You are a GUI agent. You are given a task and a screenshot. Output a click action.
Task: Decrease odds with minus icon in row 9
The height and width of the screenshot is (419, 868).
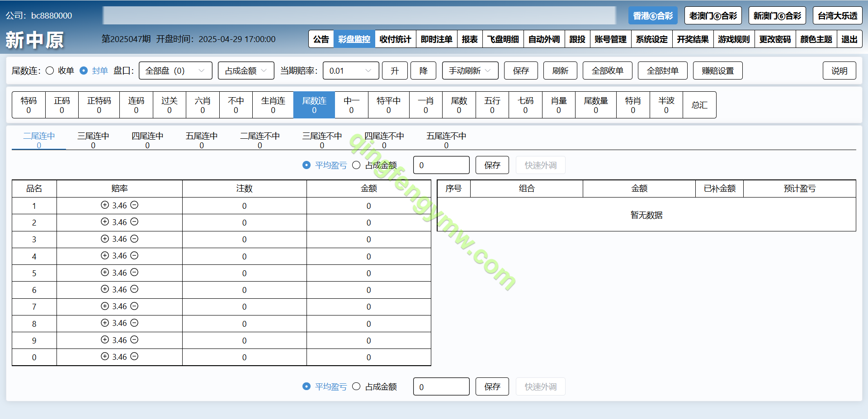click(x=134, y=339)
